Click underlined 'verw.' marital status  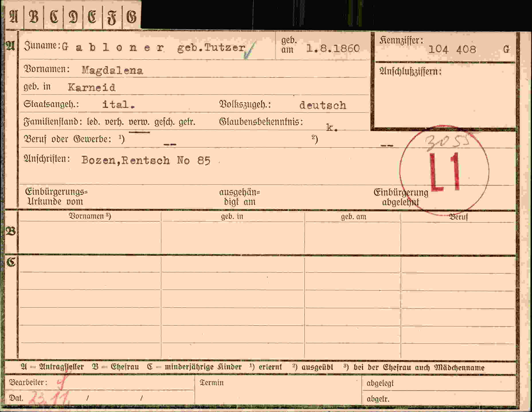click(x=139, y=122)
